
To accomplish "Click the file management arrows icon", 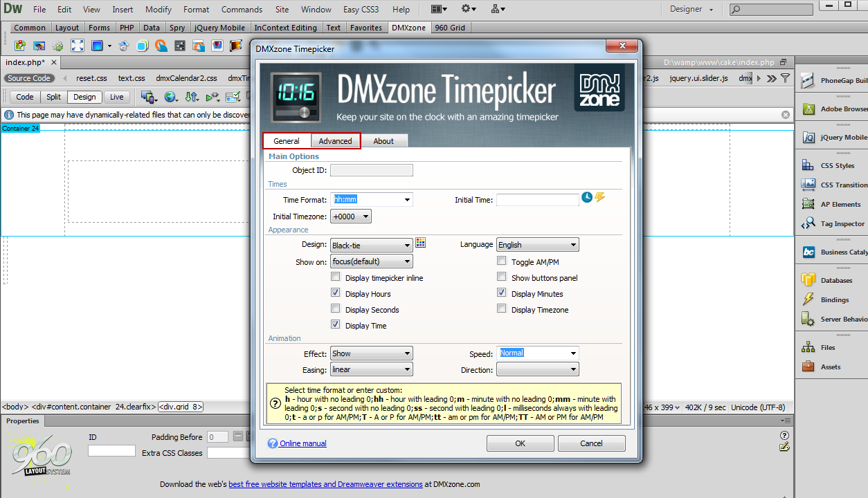I will 192,97.
